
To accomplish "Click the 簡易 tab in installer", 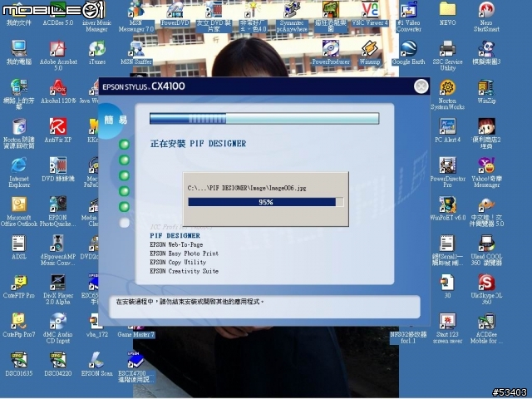I will tap(115, 120).
